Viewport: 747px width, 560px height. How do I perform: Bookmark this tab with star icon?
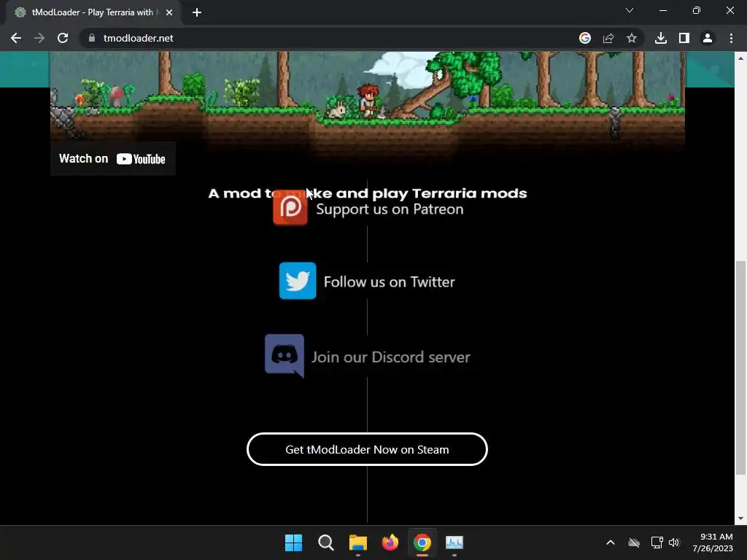pyautogui.click(x=632, y=38)
